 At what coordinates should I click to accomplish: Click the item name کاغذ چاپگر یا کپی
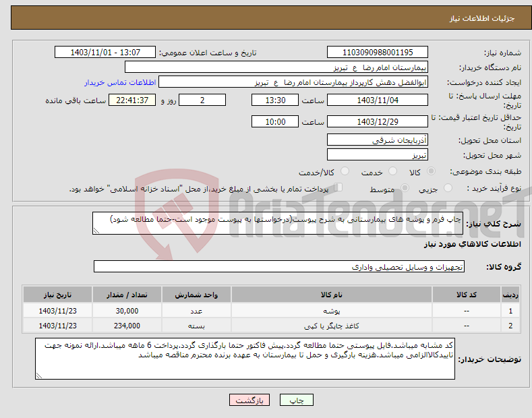tap(332, 326)
